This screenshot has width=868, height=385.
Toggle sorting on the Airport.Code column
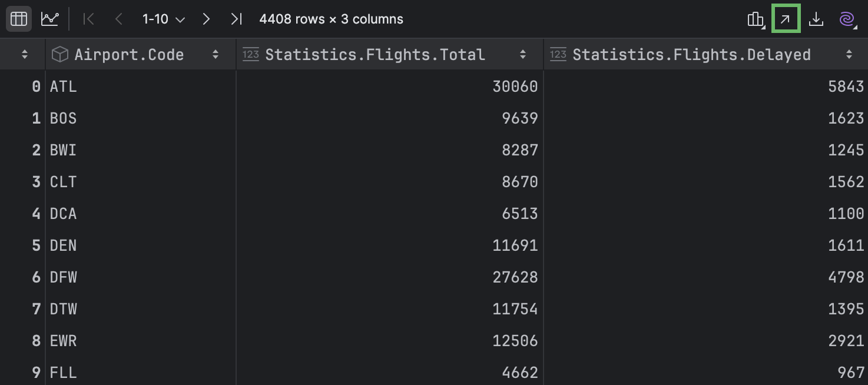click(x=216, y=54)
